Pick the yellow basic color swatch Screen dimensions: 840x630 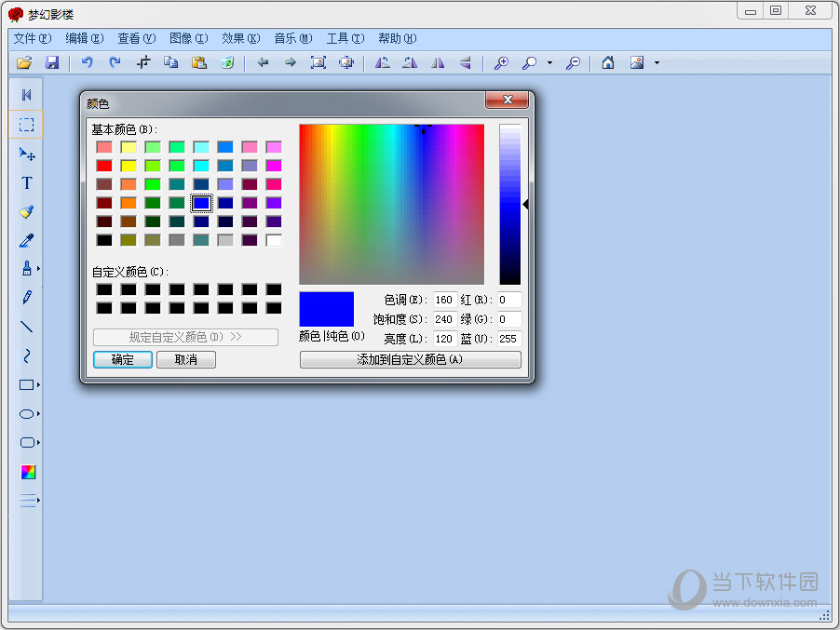(129, 166)
